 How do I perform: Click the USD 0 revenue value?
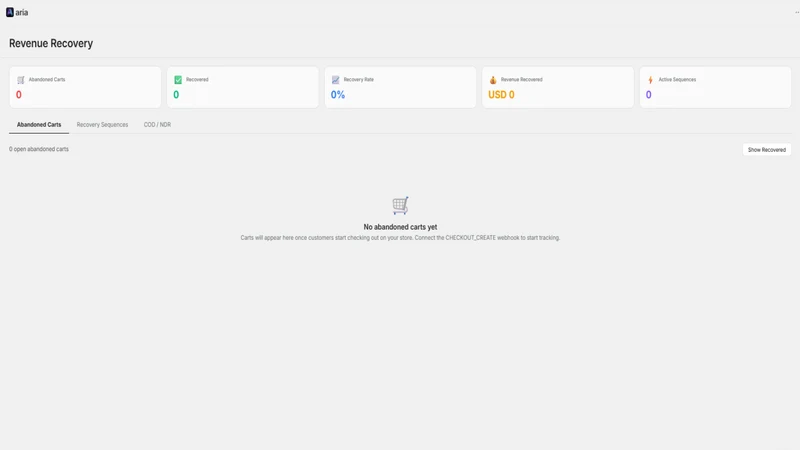point(502,95)
